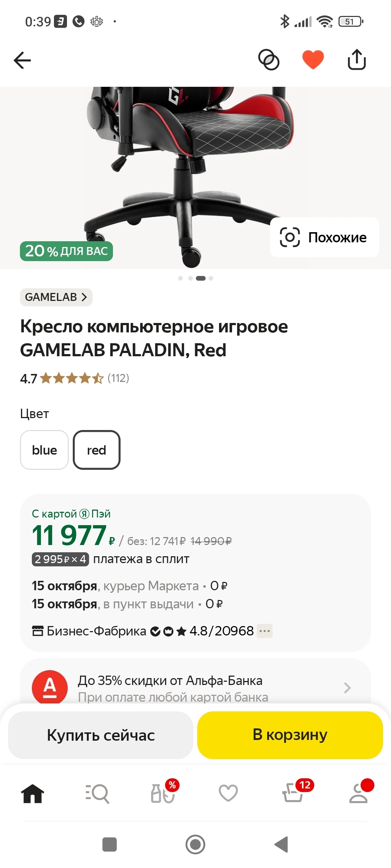This screenshot has height=868, width=391.
Task: Open the discounts tab with percent badge
Action: [163, 793]
